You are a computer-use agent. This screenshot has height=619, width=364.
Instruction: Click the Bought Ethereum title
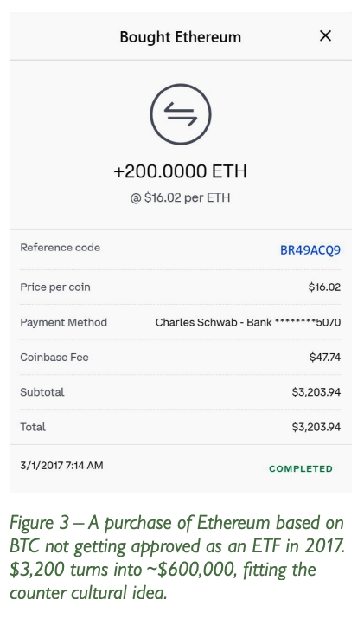180,37
